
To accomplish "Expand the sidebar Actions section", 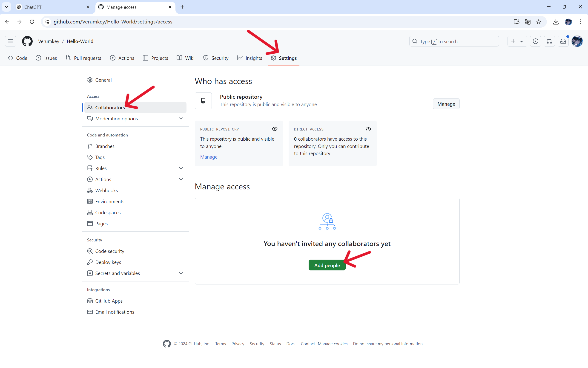I will click(135, 179).
